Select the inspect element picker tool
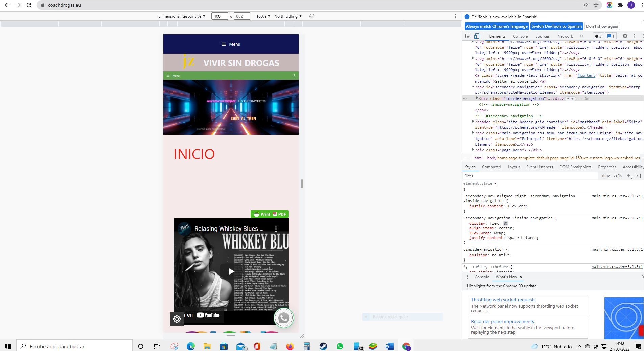The width and height of the screenshot is (644, 351). coord(467,36)
